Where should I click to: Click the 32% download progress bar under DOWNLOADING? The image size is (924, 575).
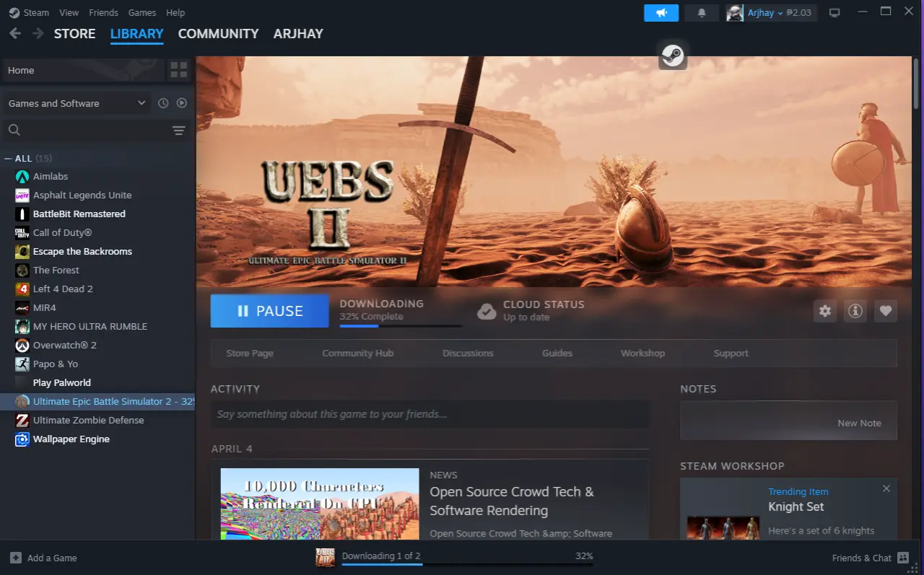pos(401,326)
